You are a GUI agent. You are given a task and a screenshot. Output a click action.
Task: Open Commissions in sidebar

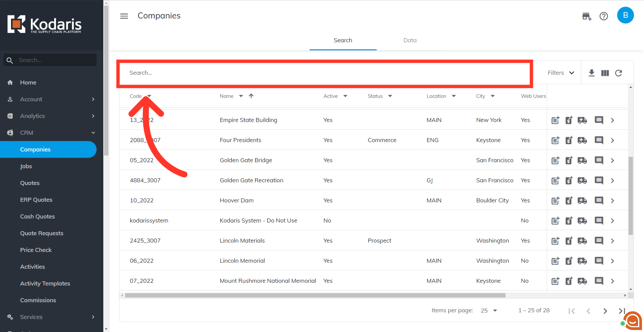[38, 300]
